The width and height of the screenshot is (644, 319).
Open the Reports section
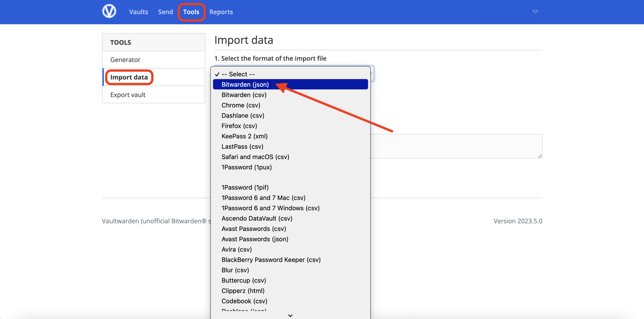tap(221, 12)
